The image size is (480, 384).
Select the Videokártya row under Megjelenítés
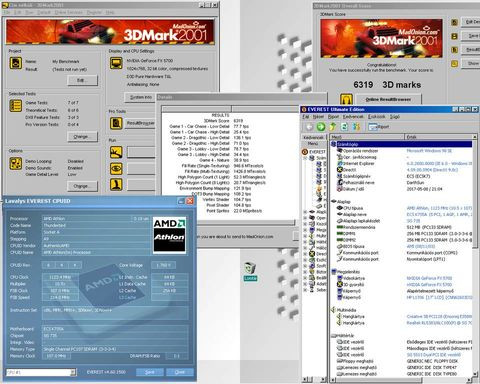point(402,278)
